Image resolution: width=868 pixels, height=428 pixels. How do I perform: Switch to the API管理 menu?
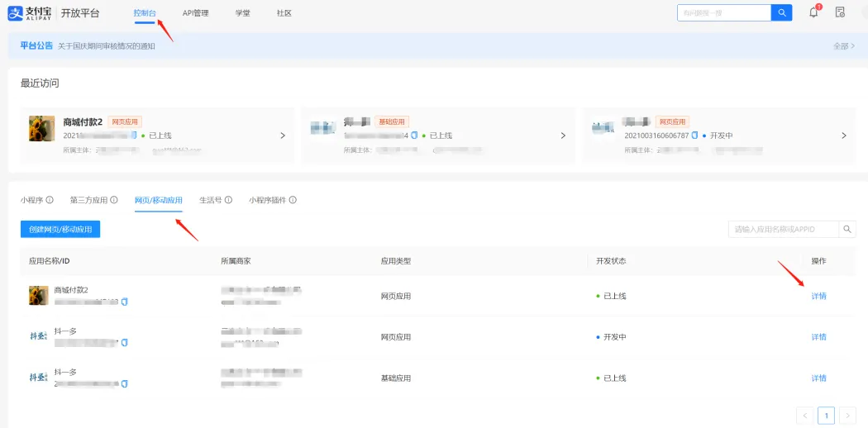click(x=195, y=13)
